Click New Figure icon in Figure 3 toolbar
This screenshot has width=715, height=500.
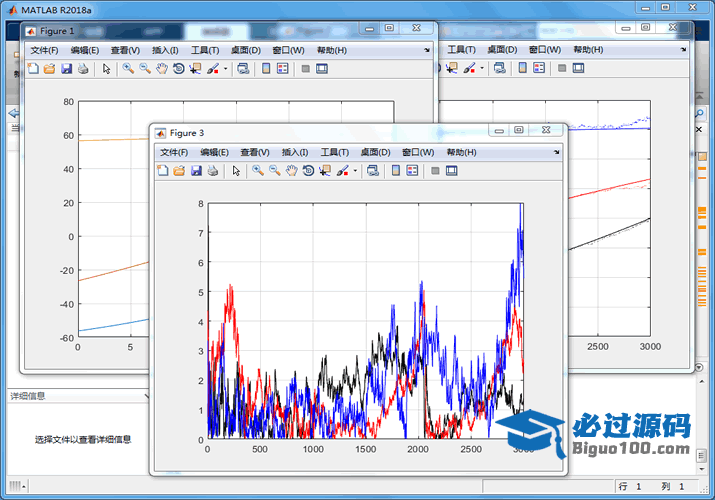[x=163, y=171]
